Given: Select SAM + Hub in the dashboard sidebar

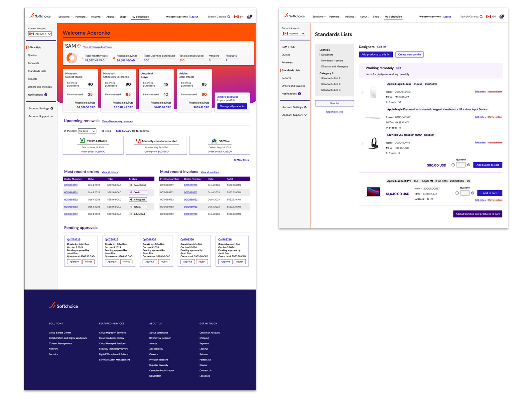Looking at the screenshot, I should (x=35, y=47).
